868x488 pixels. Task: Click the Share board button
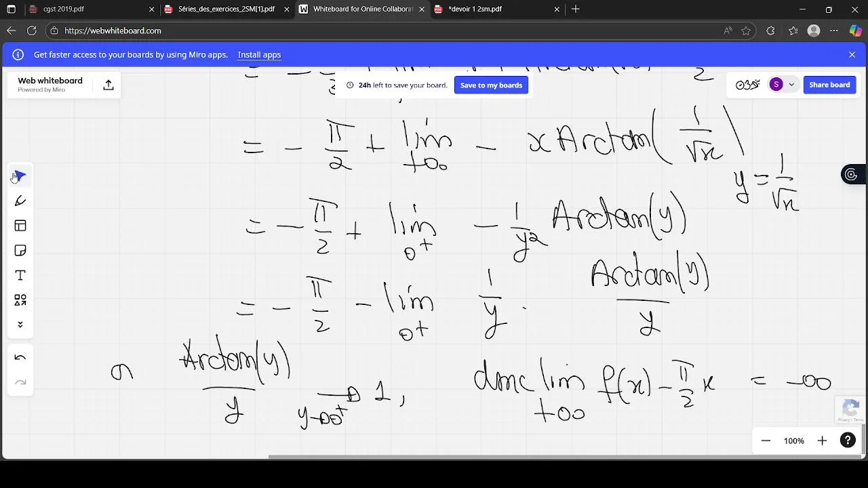829,85
